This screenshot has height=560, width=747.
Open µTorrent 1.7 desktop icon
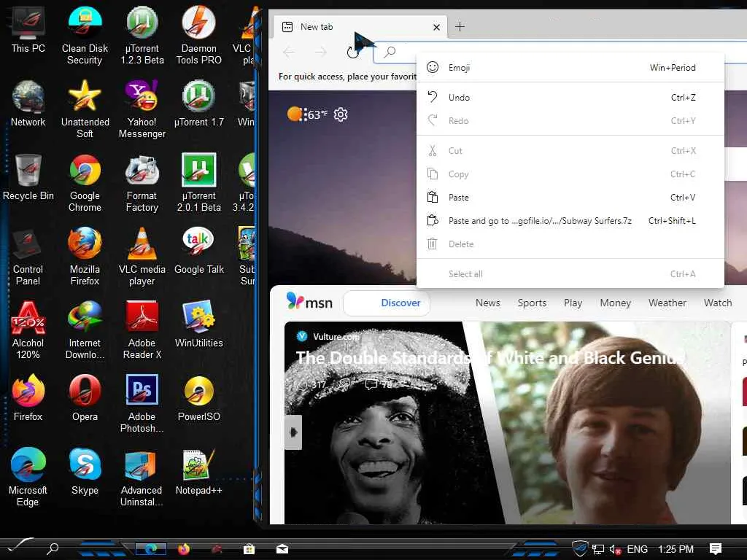point(198,102)
